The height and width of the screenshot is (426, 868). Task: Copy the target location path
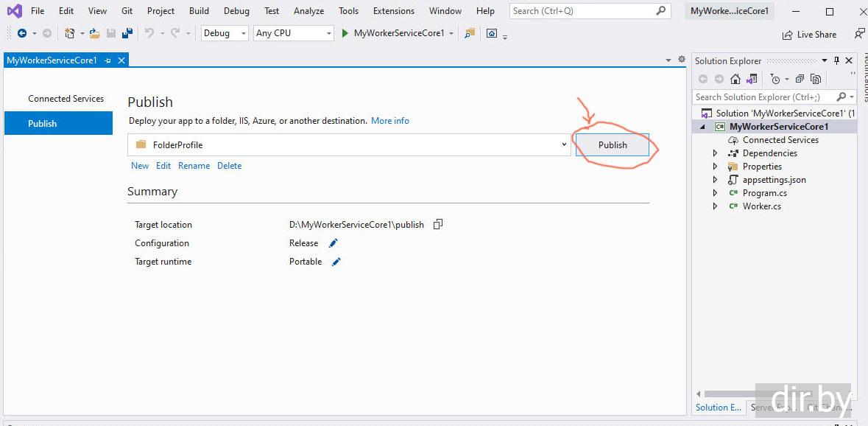pyautogui.click(x=438, y=225)
